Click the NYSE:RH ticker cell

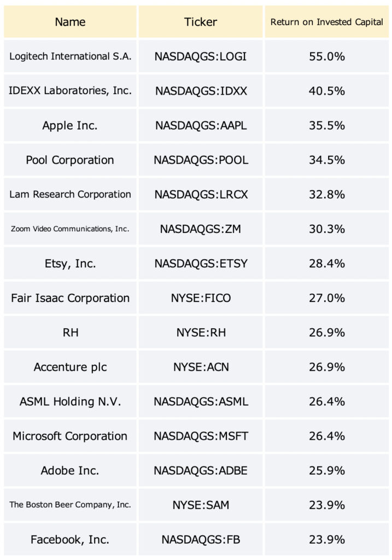(x=201, y=332)
